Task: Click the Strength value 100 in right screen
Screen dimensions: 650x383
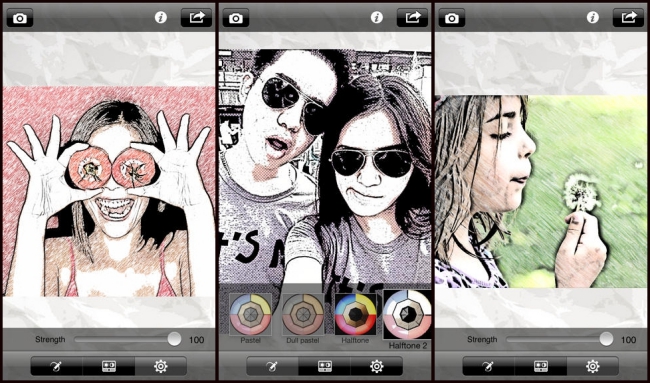Action: coord(628,340)
